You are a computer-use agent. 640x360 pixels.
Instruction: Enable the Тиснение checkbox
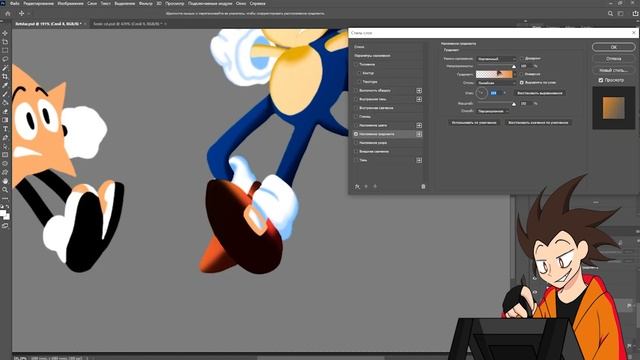point(356,64)
